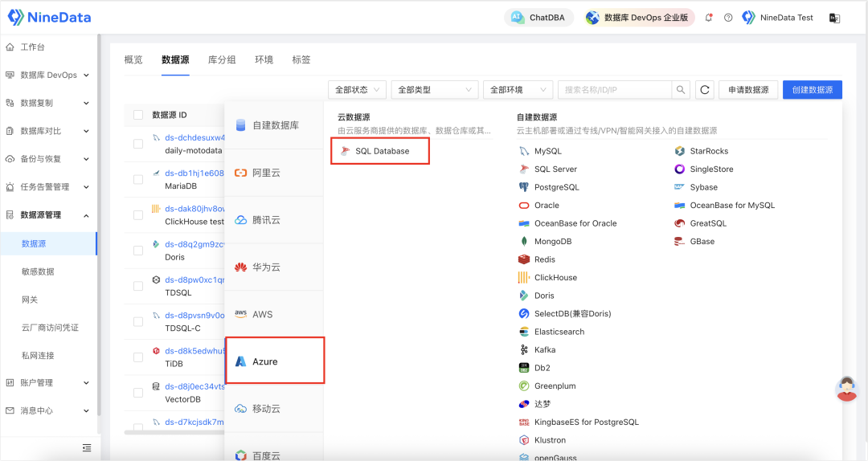Open the customer service avatar chat
This screenshot has height=461, width=868.
846,389
